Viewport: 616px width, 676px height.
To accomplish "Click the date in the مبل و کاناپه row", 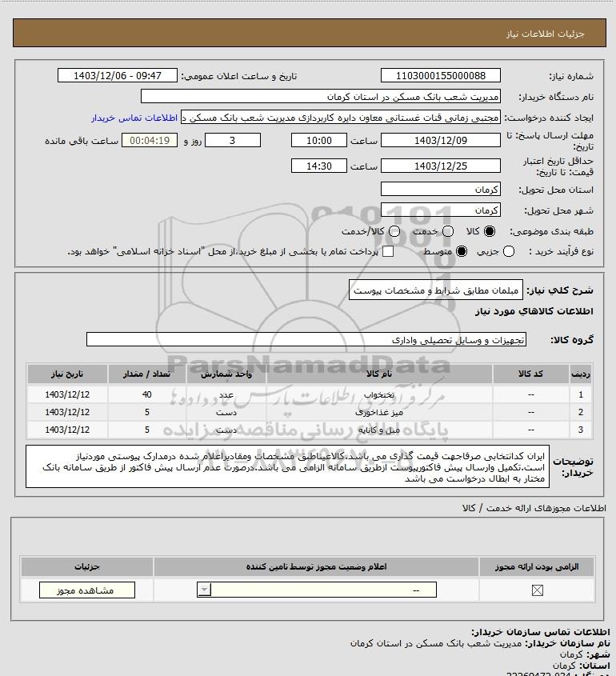I will [67, 430].
